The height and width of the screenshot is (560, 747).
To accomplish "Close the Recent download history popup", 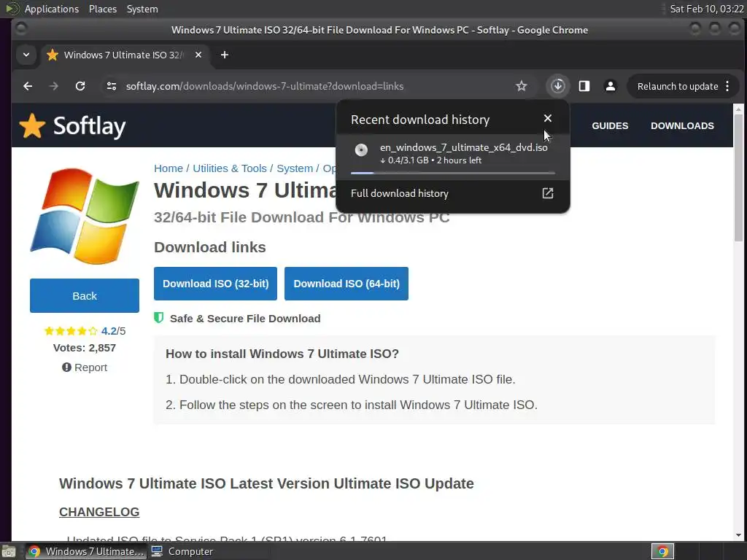I will click(548, 118).
